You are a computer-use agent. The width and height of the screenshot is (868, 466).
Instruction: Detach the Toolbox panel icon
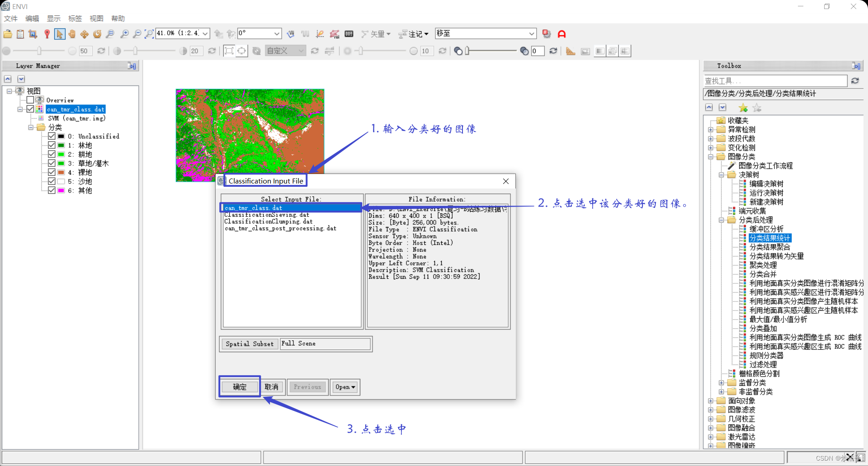coord(856,66)
